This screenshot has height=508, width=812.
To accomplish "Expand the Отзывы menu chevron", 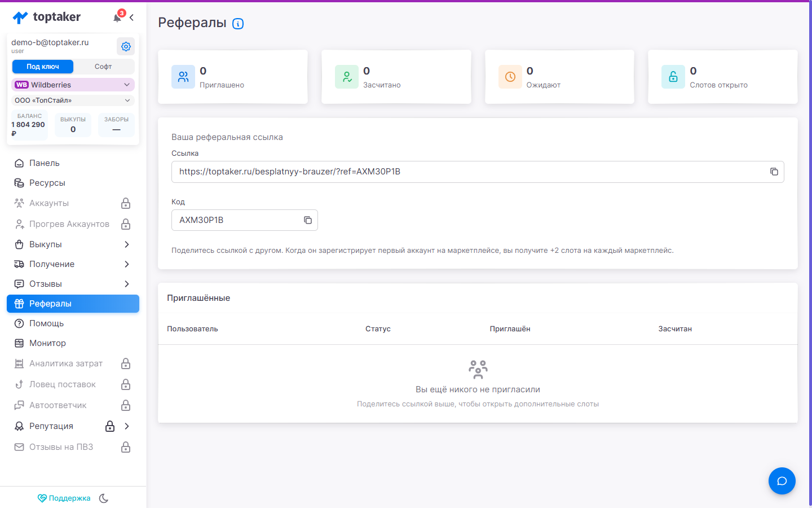I will pyautogui.click(x=127, y=284).
